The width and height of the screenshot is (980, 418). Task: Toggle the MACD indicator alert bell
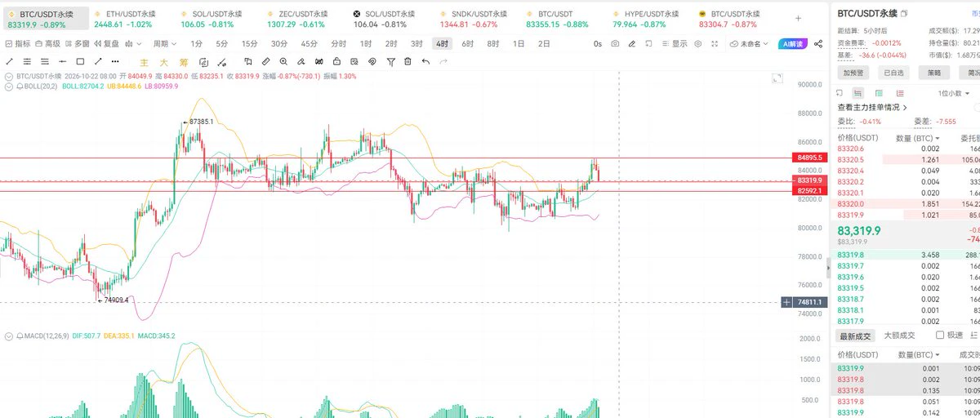pos(20,336)
